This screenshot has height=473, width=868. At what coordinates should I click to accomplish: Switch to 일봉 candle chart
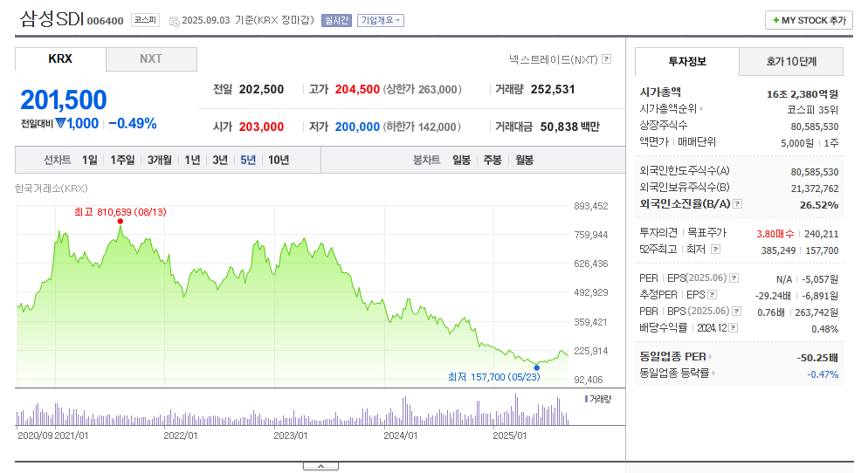[x=461, y=160]
